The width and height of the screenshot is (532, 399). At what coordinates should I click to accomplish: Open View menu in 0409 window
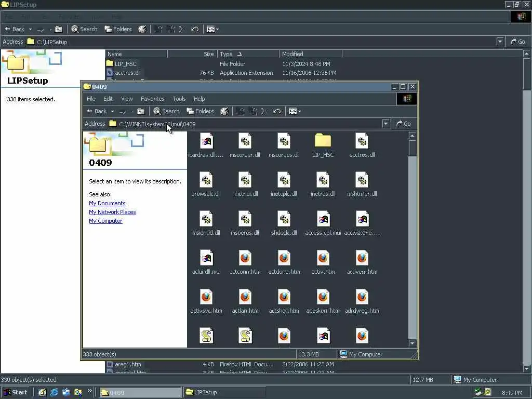(x=127, y=99)
